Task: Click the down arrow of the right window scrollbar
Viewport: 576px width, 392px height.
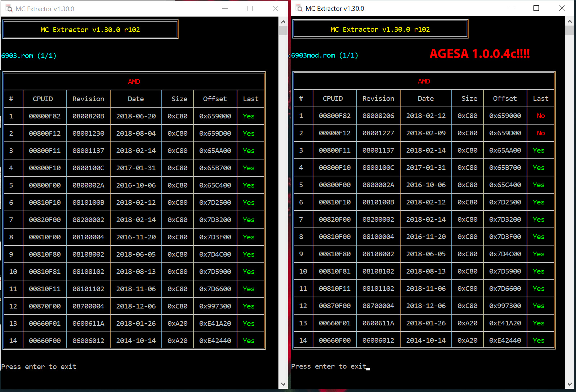Action: pyautogui.click(x=570, y=384)
